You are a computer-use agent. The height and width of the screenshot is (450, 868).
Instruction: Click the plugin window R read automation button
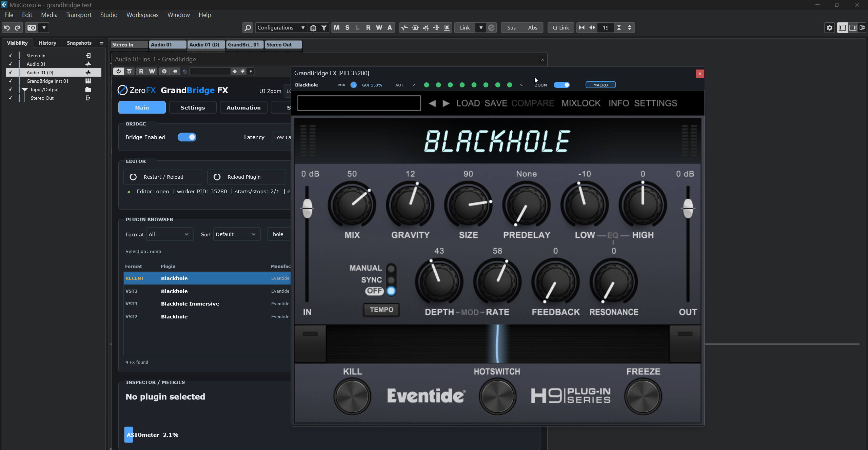[141, 72]
